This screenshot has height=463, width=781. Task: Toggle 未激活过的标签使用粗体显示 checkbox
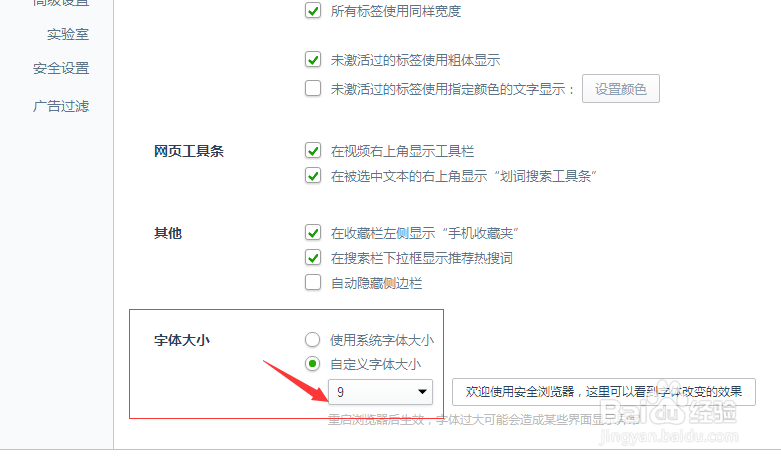pyautogui.click(x=313, y=60)
